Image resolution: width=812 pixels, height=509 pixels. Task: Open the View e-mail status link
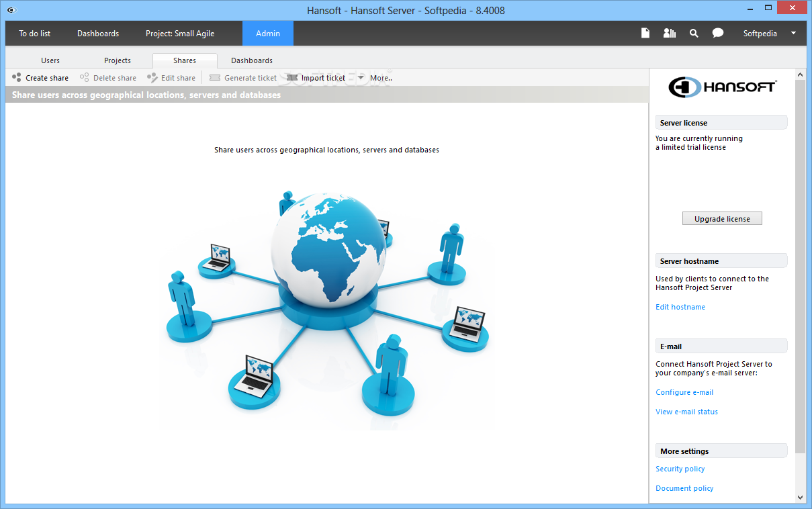pos(686,412)
